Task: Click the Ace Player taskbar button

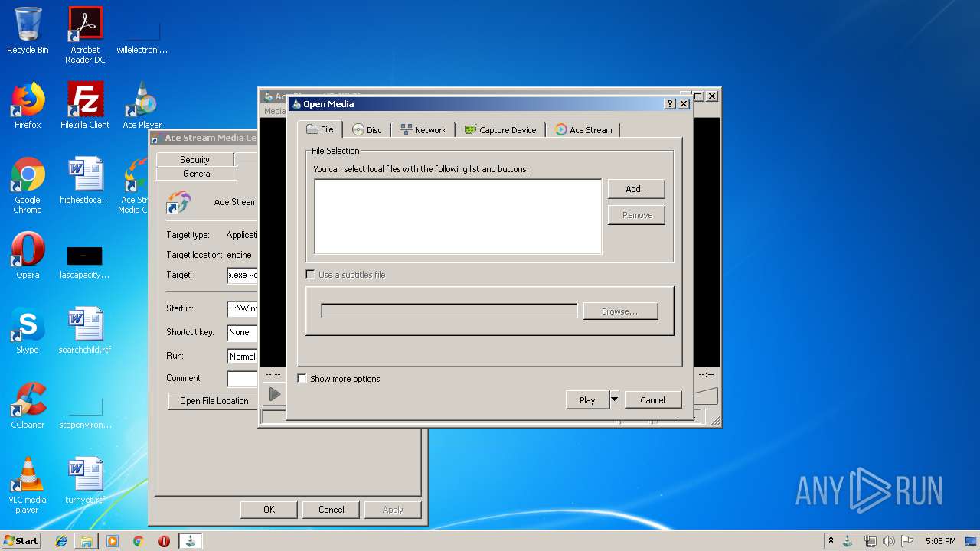Action: coord(191,541)
